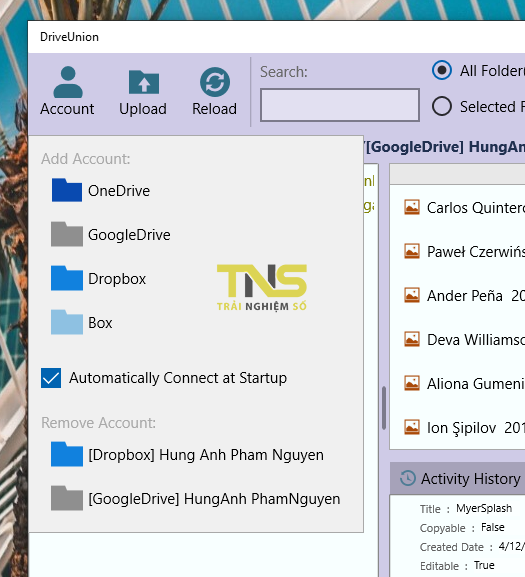Click folder icon beside [GoogleDrive] HungAnh PhamNguyen
Image resolution: width=525 pixels, height=577 pixels.
pyautogui.click(x=67, y=498)
